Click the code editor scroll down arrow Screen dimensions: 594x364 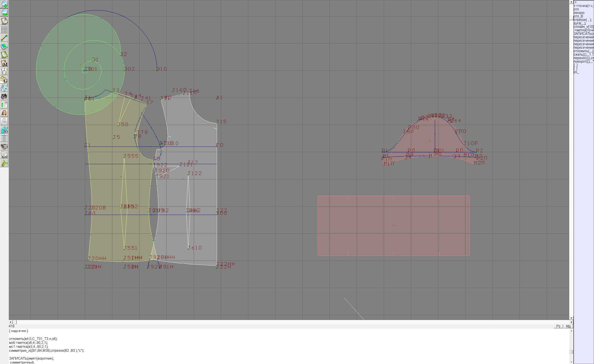tap(571, 362)
